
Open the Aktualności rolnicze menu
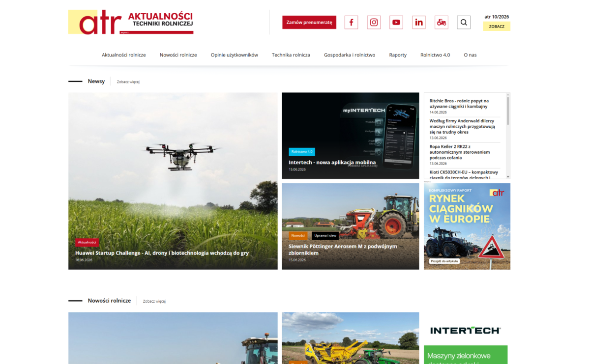pyautogui.click(x=124, y=55)
